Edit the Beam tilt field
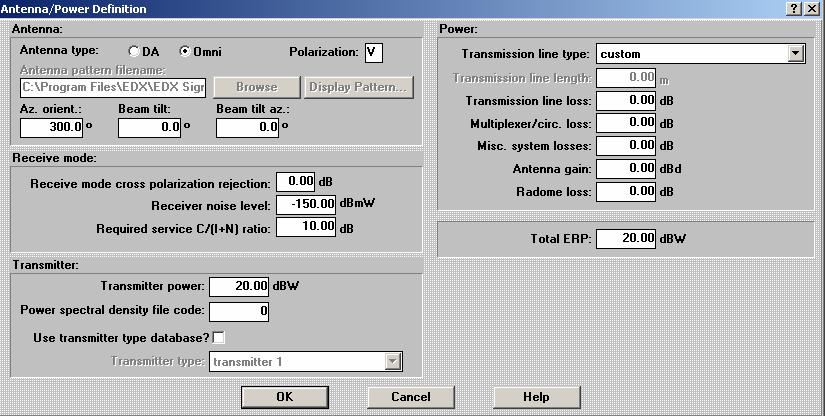This screenshot has width=825, height=416. pyautogui.click(x=149, y=128)
